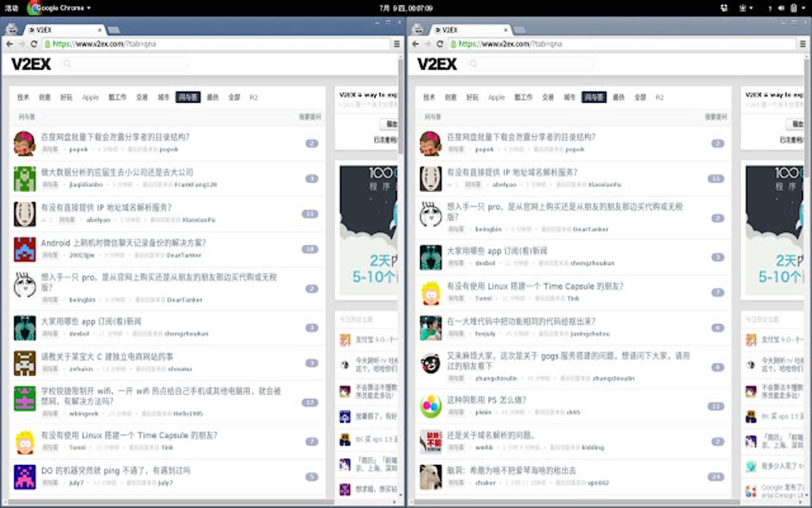Click the V2EX favicon on the browser tab
The width and height of the screenshot is (812, 508).
(33, 28)
